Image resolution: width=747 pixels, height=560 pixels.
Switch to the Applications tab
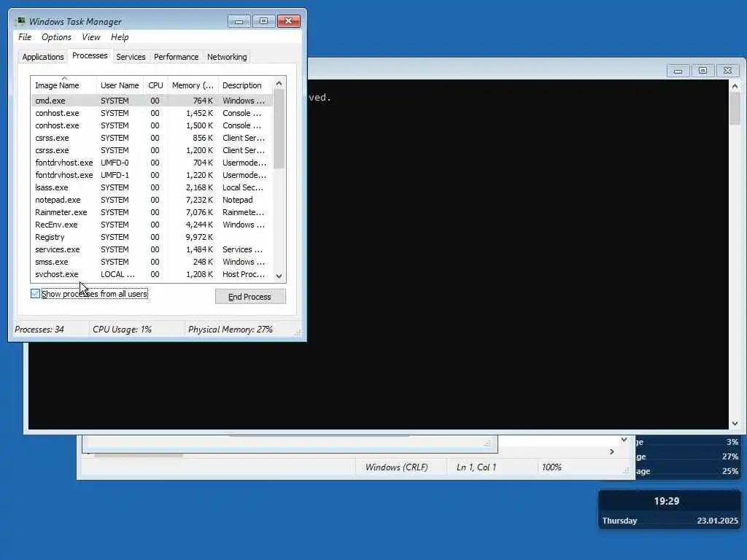(43, 57)
